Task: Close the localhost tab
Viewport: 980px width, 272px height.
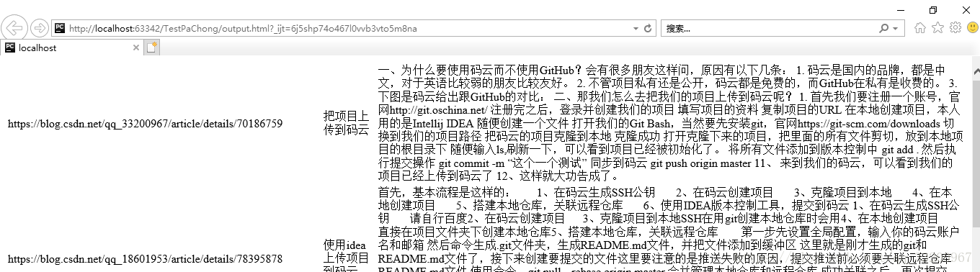Action: [x=135, y=47]
